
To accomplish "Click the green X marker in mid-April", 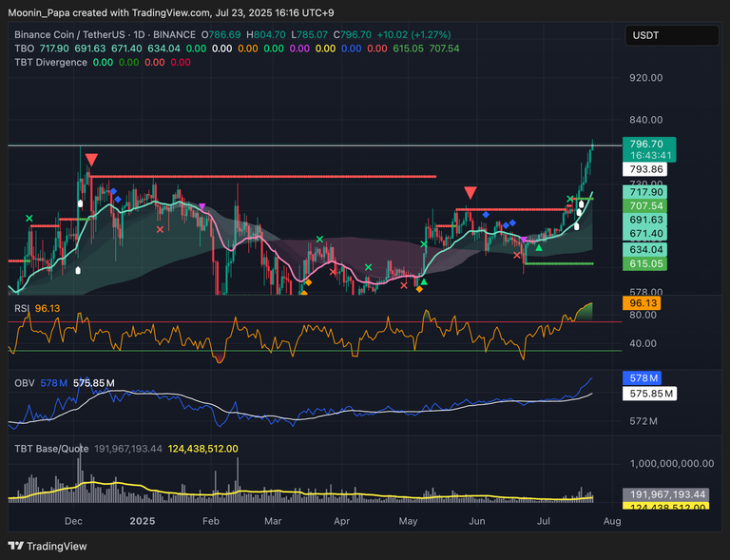I will [x=368, y=267].
